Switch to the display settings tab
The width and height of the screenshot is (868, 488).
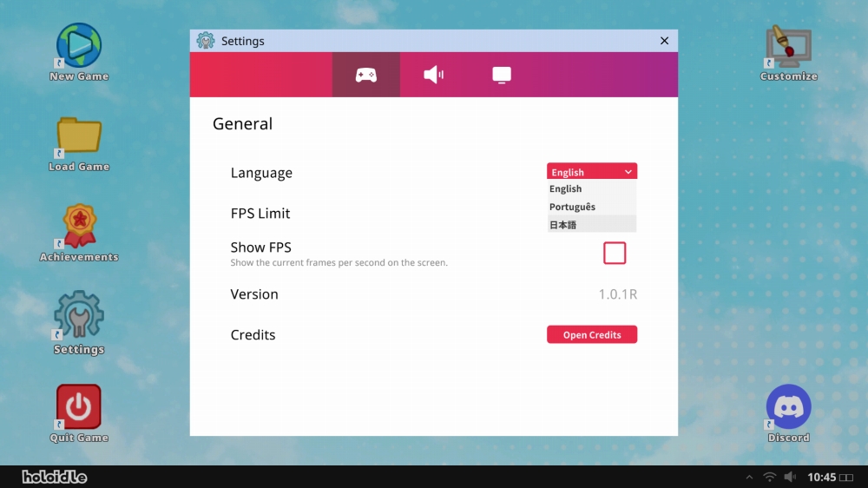(x=502, y=75)
